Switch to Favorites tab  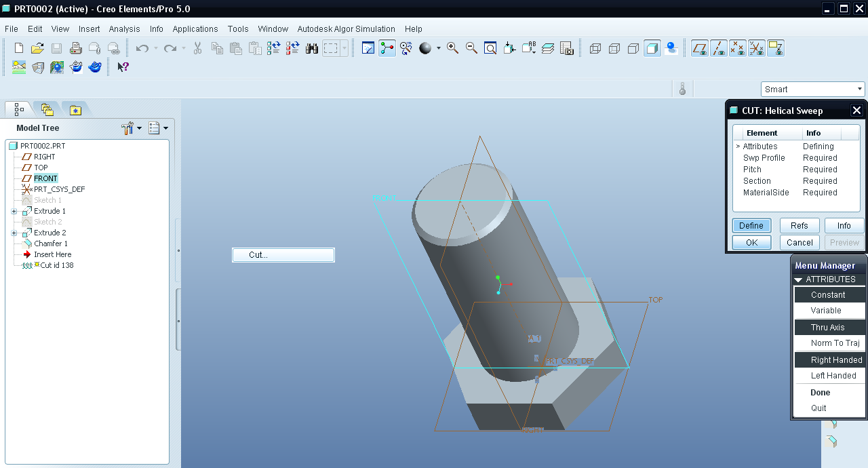coord(75,109)
